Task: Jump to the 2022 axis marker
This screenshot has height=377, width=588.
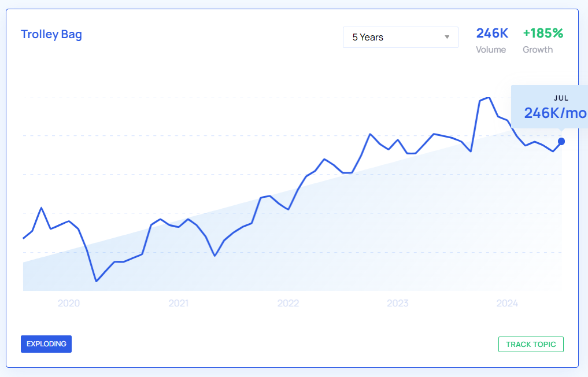Action: point(288,303)
